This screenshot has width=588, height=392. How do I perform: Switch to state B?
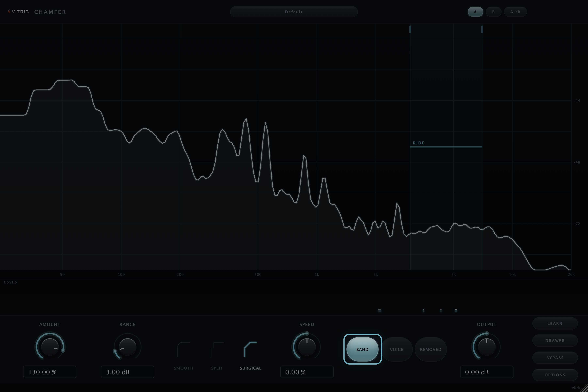click(493, 12)
